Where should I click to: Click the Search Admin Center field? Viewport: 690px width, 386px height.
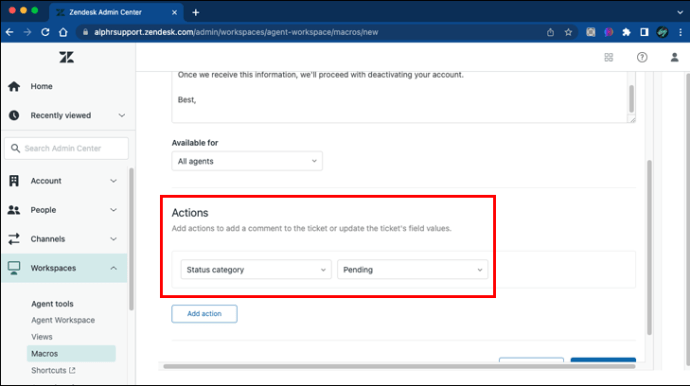(66, 148)
